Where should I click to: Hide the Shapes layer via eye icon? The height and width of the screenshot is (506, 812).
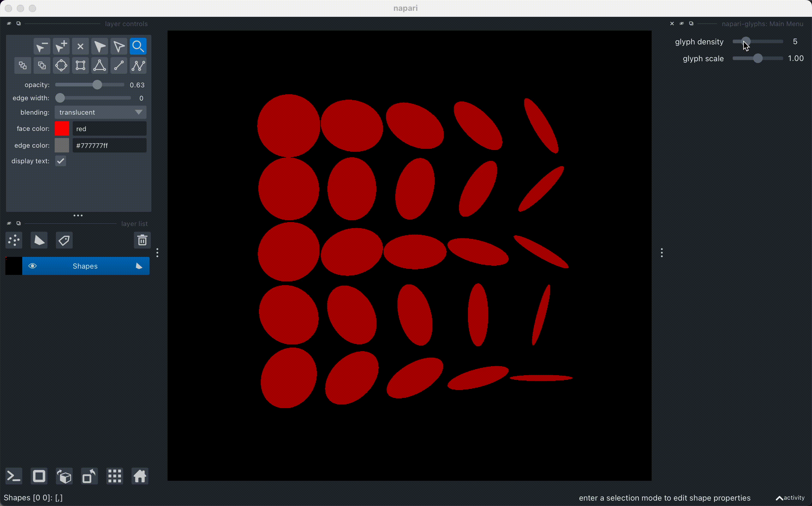[x=32, y=266]
